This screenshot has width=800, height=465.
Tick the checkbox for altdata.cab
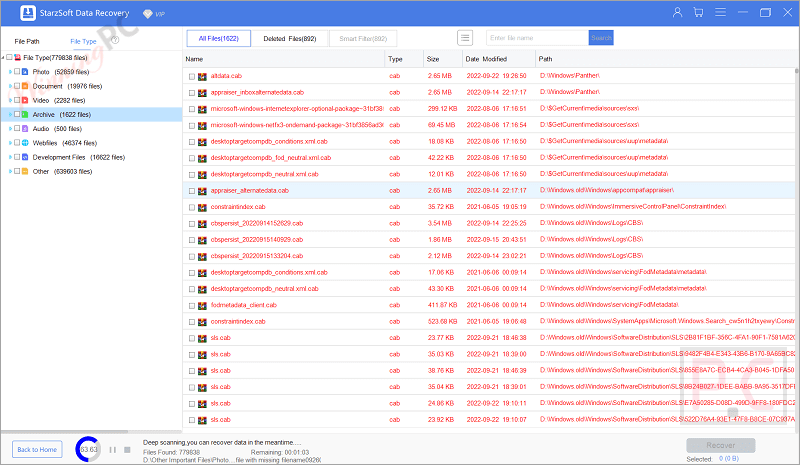(192, 77)
